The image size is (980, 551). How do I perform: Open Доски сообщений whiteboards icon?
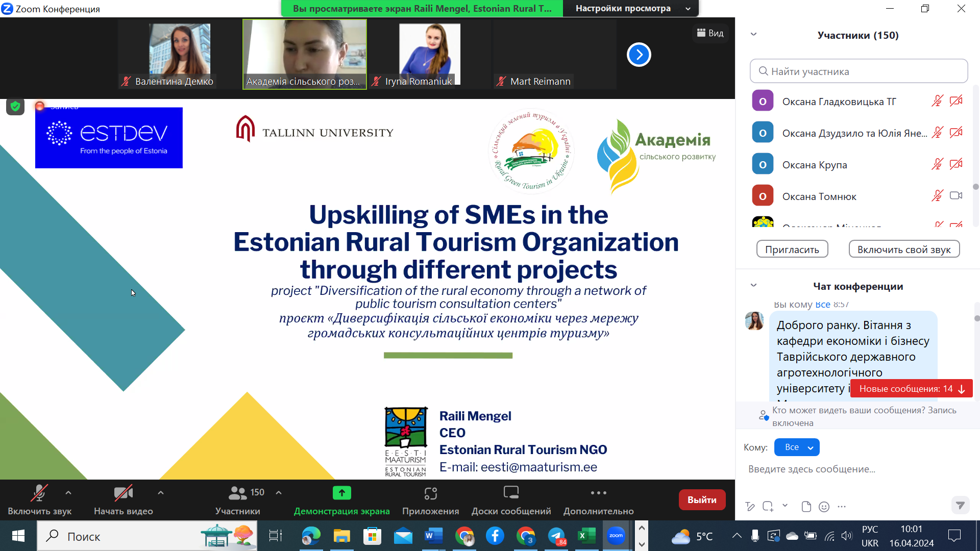(x=511, y=493)
